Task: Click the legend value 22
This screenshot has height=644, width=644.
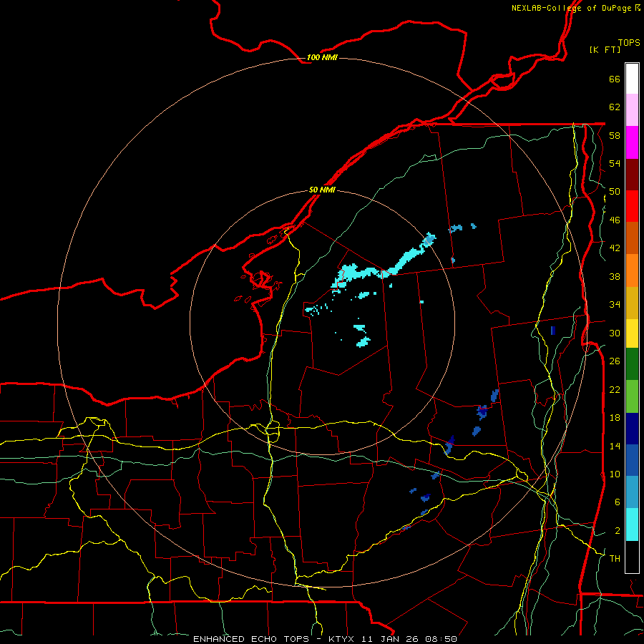Action: point(615,389)
